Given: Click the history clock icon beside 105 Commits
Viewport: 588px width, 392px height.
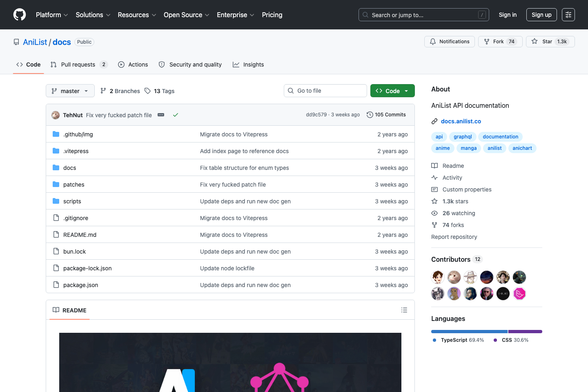Looking at the screenshot, I should pos(370,114).
